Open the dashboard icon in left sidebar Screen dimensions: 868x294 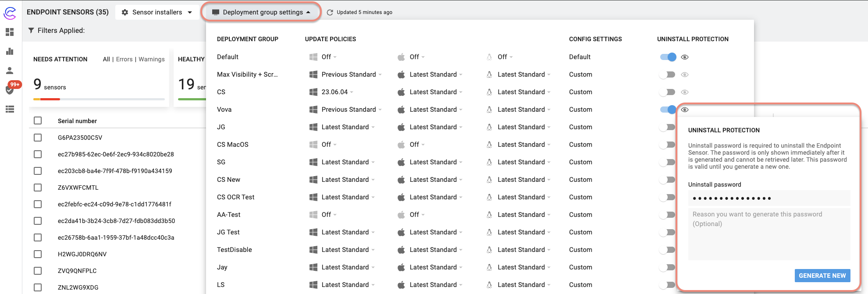point(10,32)
